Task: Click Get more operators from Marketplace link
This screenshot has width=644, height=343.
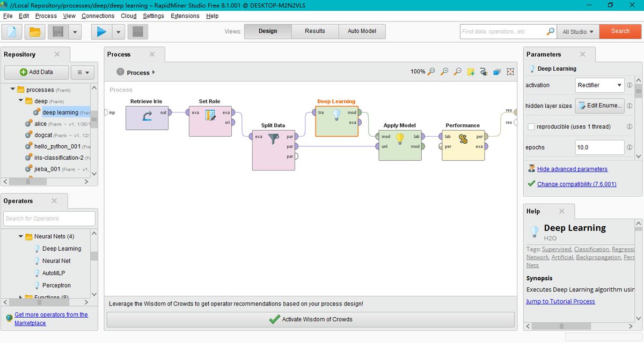Action: click(x=51, y=319)
